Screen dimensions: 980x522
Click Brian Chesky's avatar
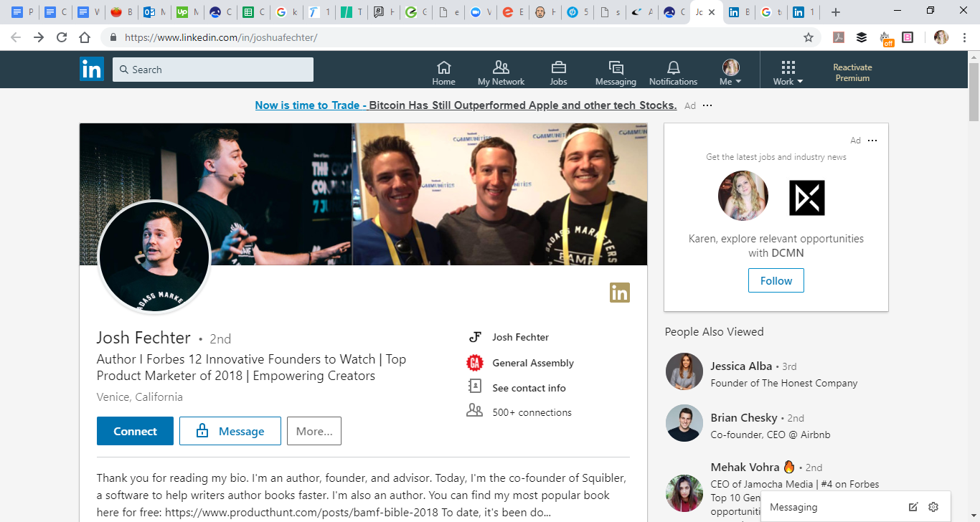(684, 423)
